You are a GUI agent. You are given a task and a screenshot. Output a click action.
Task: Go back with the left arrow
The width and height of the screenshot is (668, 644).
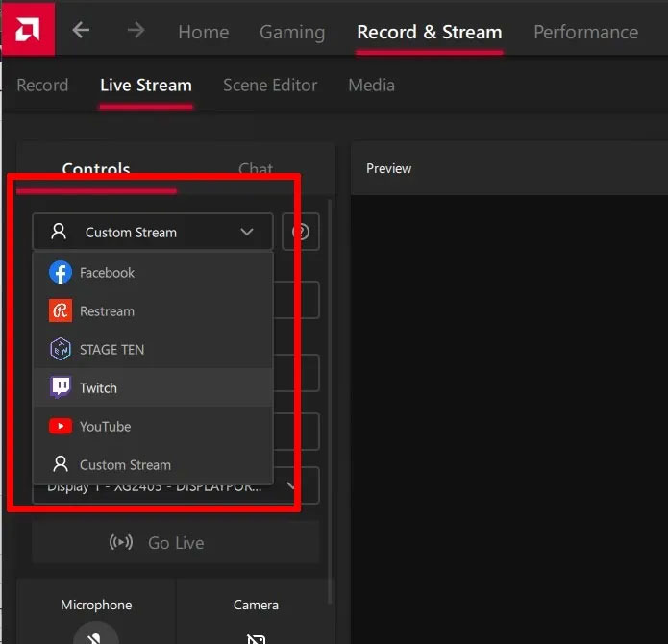tap(81, 30)
